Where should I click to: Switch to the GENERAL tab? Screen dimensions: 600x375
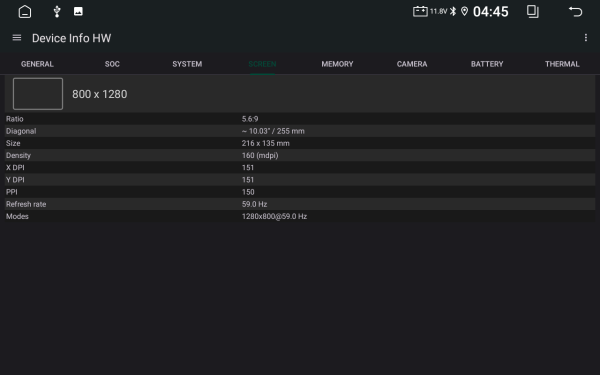(x=37, y=64)
